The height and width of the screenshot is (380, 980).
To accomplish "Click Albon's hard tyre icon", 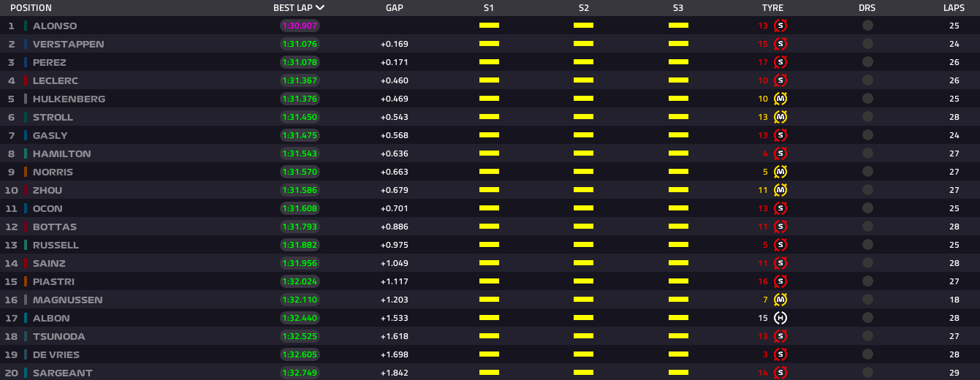I will pyautogui.click(x=780, y=318).
